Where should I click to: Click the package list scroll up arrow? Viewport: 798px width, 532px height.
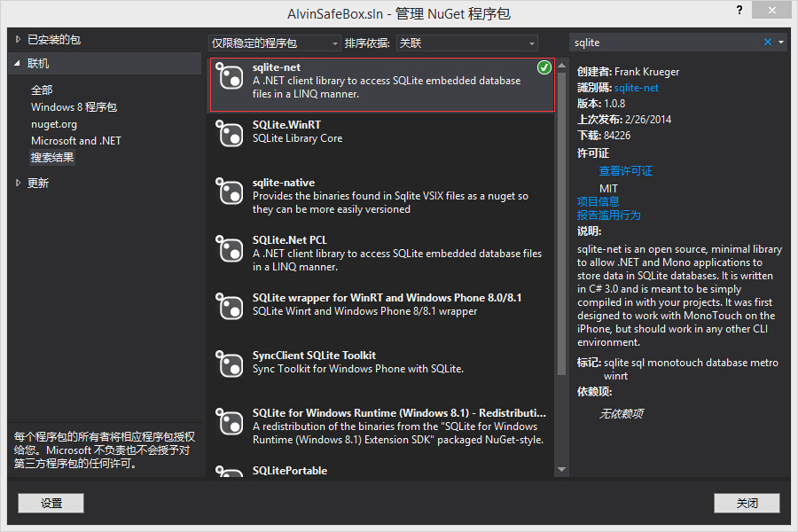click(562, 65)
